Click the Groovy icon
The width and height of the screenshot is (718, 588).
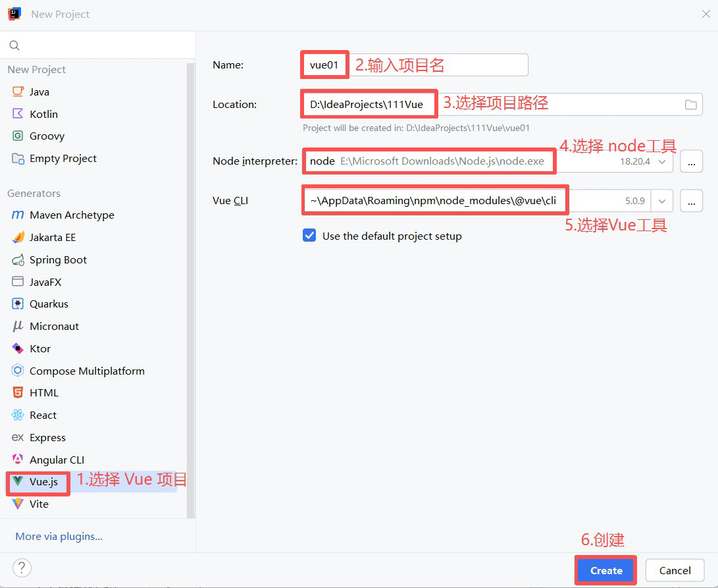click(18, 136)
